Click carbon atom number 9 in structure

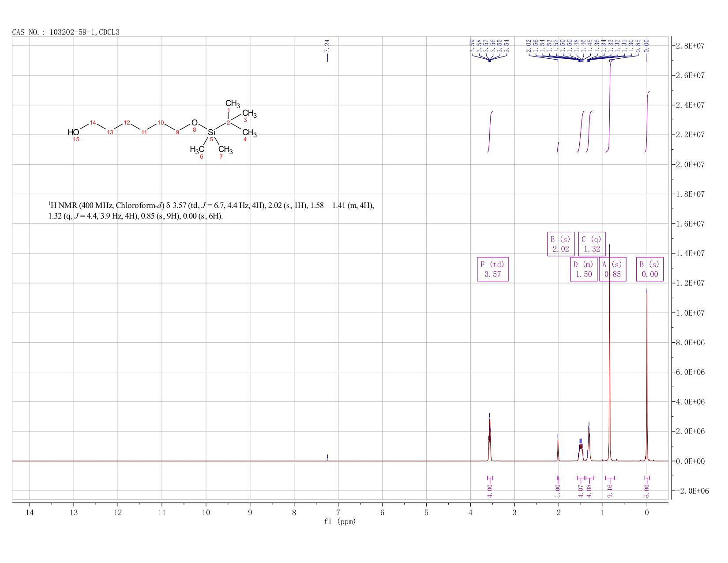[x=177, y=132]
